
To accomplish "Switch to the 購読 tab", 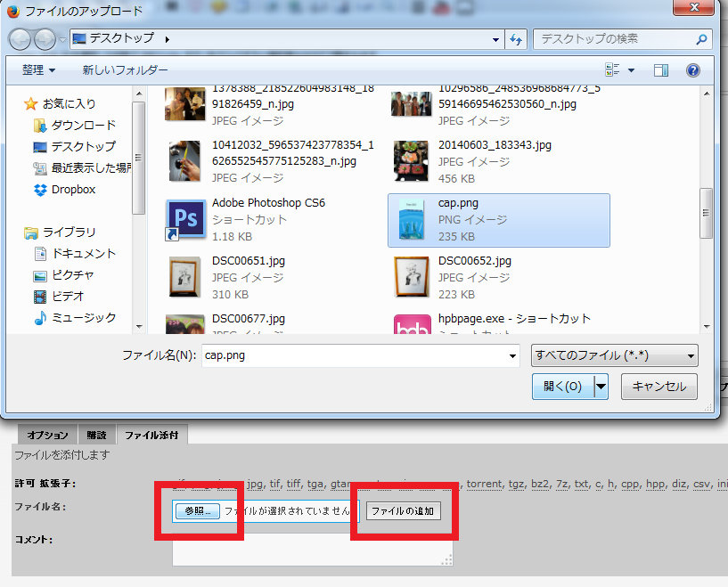I will pos(96,436).
